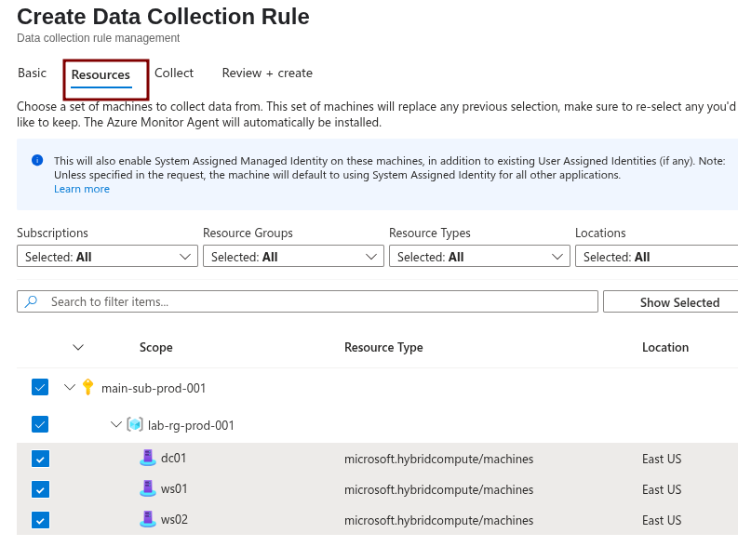Click the blue info icon in banner
738x560 pixels.
coord(37,161)
